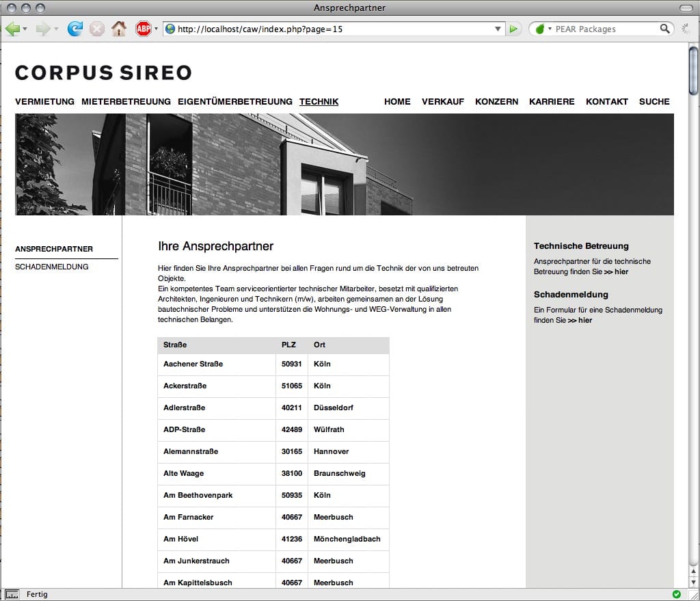700x601 pixels.
Task: Select the Am Hövel table entry
Action: point(180,539)
